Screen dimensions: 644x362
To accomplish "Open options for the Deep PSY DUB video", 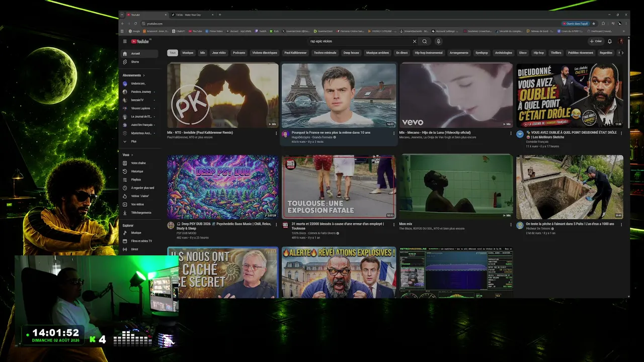I will tap(276, 225).
